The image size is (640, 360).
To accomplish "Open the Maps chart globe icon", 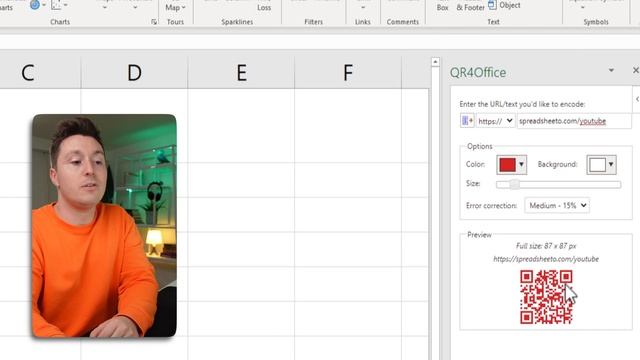I will (35, 4).
